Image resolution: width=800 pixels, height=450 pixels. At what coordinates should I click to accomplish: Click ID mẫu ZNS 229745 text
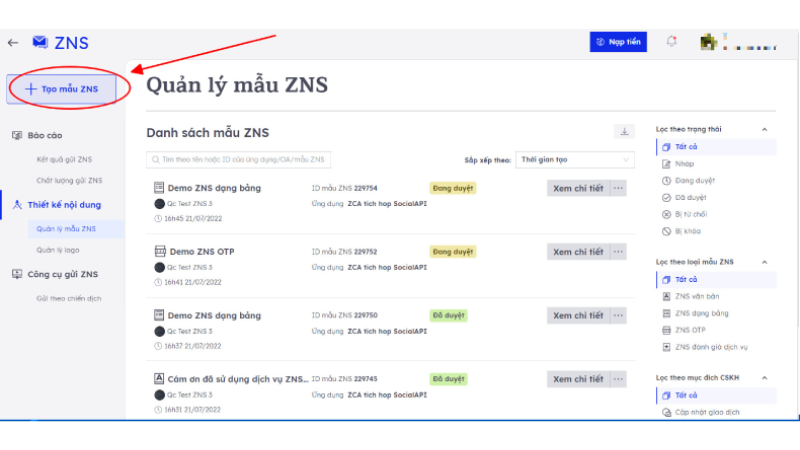pos(344,379)
